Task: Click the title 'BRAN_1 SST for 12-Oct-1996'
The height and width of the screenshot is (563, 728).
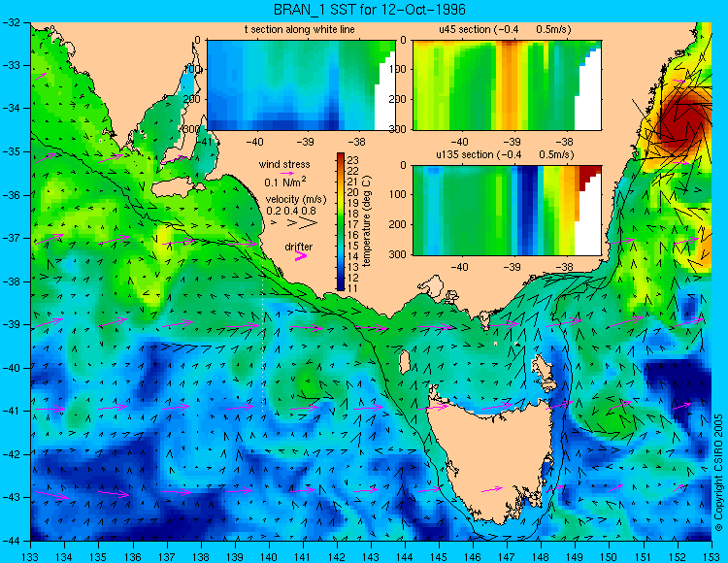Action: [369, 10]
